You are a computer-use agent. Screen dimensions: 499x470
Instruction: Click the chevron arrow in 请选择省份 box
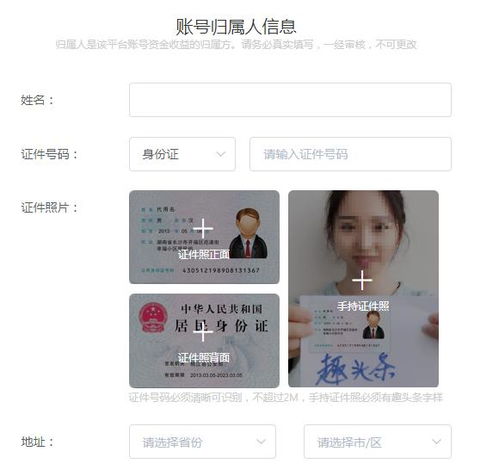pos(261,442)
